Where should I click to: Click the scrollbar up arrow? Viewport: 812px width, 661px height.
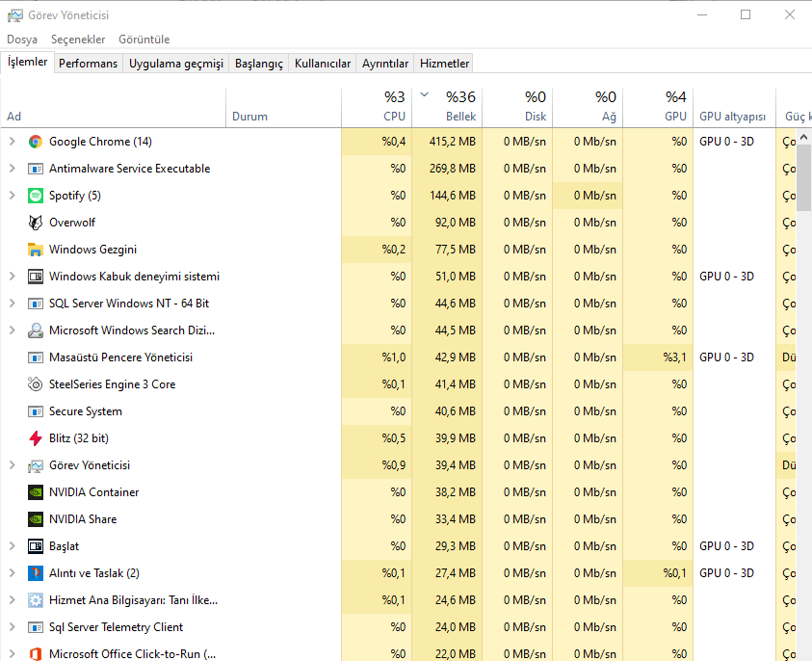(x=803, y=137)
